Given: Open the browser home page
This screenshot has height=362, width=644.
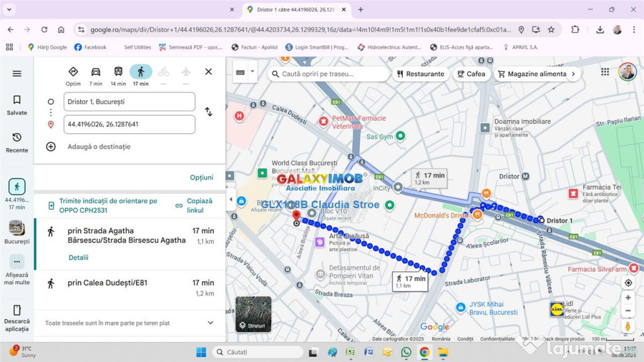Looking at the screenshot, I should coord(61,30).
